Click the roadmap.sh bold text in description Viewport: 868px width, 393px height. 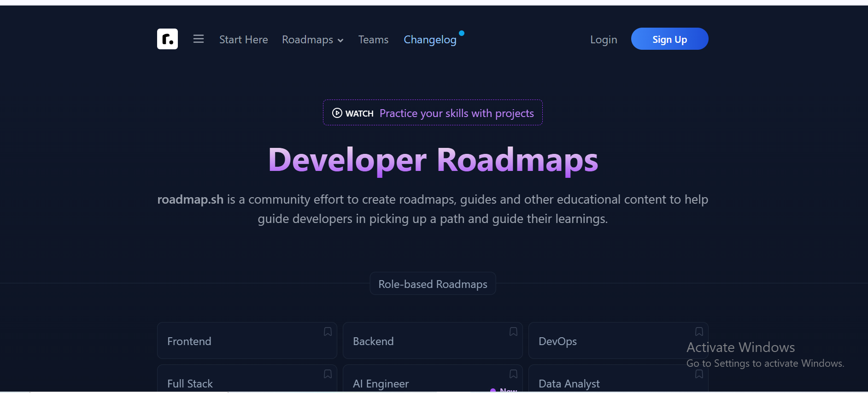(190, 199)
